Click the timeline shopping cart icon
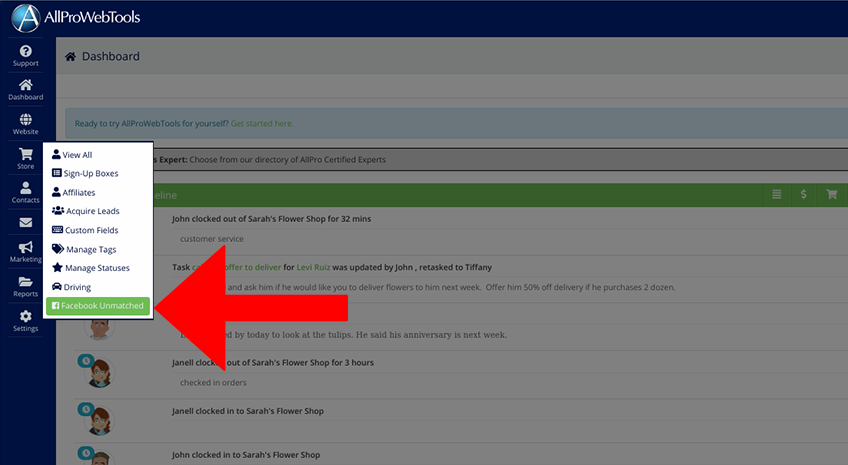Screen dimensions: 848x465 (x=832, y=194)
